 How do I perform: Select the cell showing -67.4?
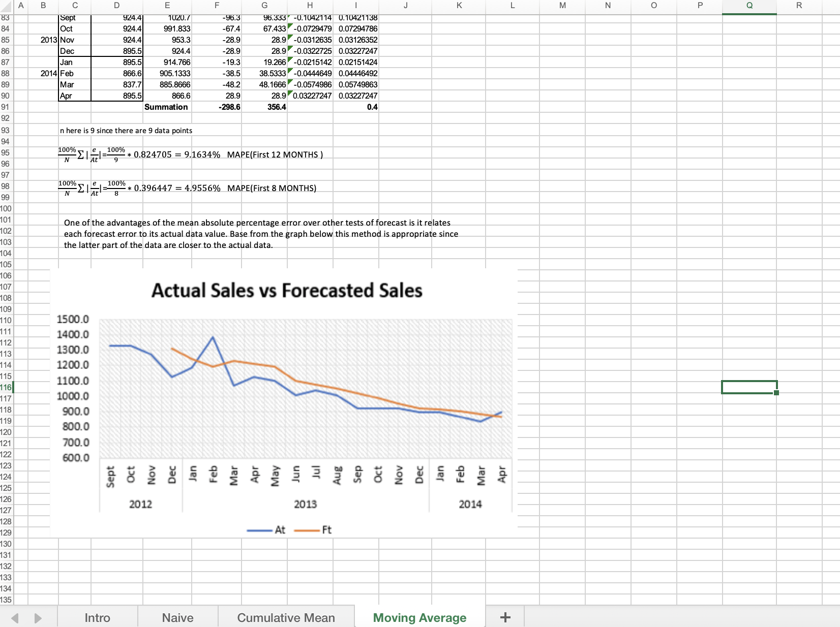217,28
